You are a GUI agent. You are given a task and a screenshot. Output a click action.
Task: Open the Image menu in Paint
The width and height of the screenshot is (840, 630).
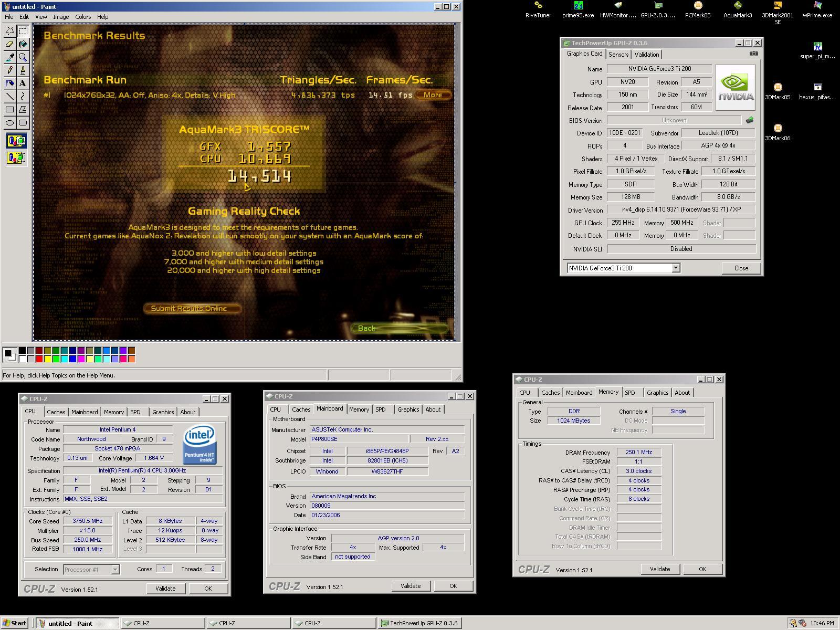[61, 17]
